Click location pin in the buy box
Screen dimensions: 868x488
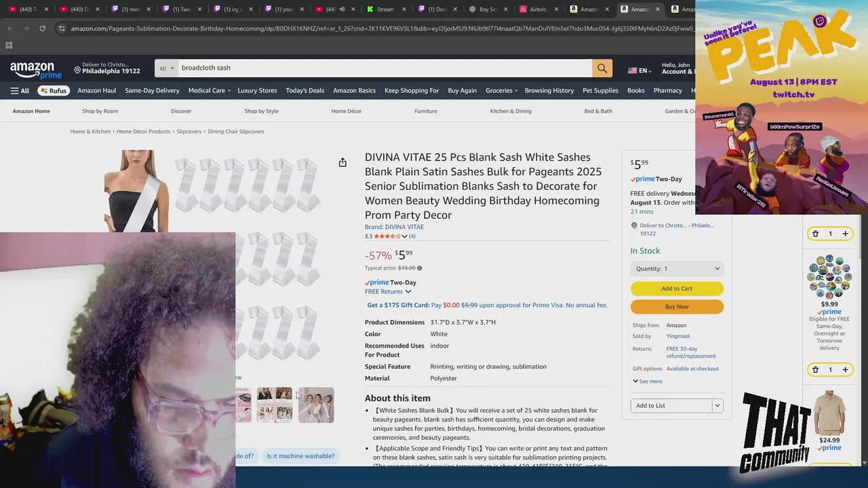(x=634, y=226)
